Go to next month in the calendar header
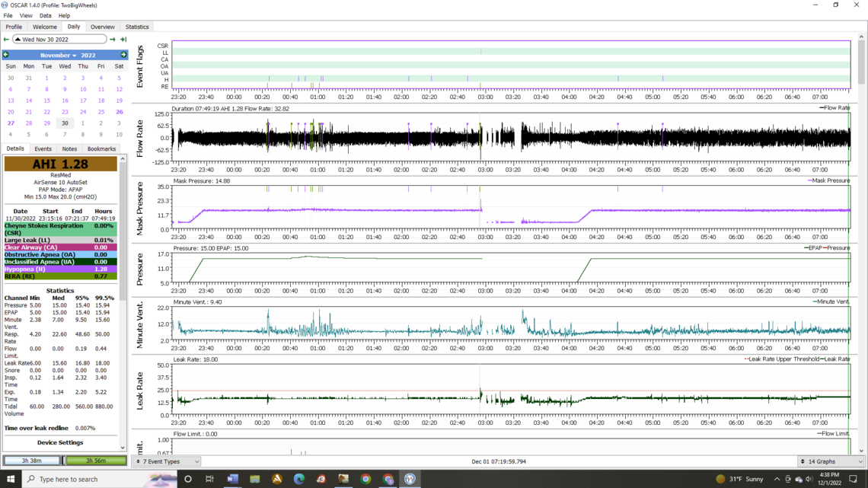Screen dimensions: 868x488 click(x=123, y=55)
